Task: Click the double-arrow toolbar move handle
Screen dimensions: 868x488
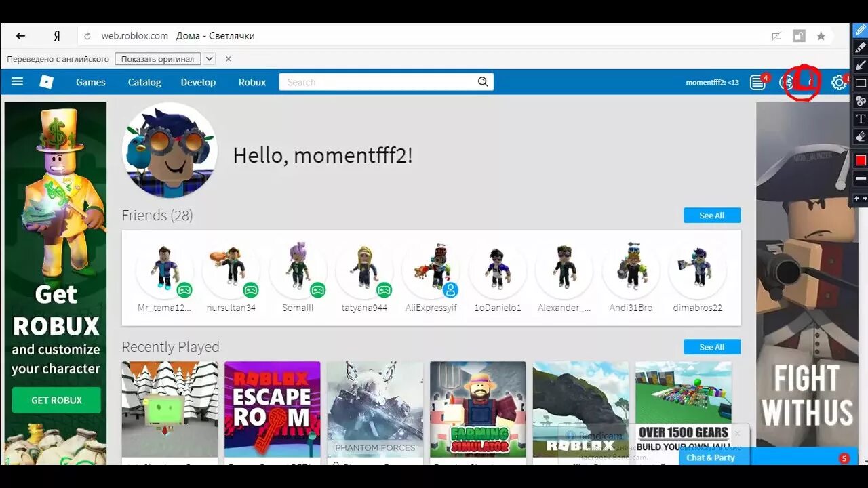Action: (x=861, y=199)
